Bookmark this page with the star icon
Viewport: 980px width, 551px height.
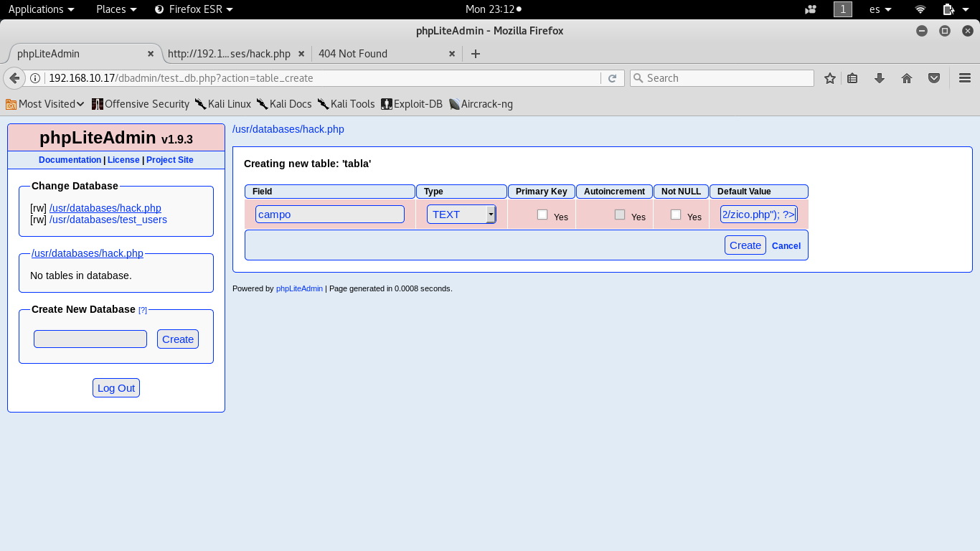tap(830, 78)
